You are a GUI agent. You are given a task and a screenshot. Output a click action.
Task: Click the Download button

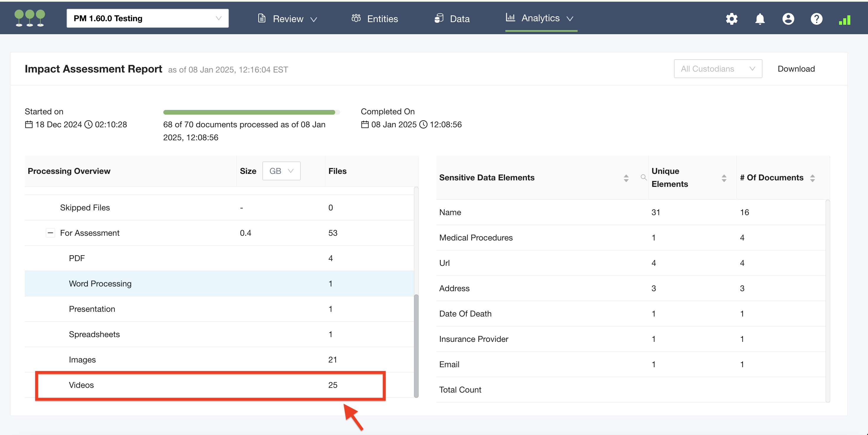pyautogui.click(x=796, y=69)
